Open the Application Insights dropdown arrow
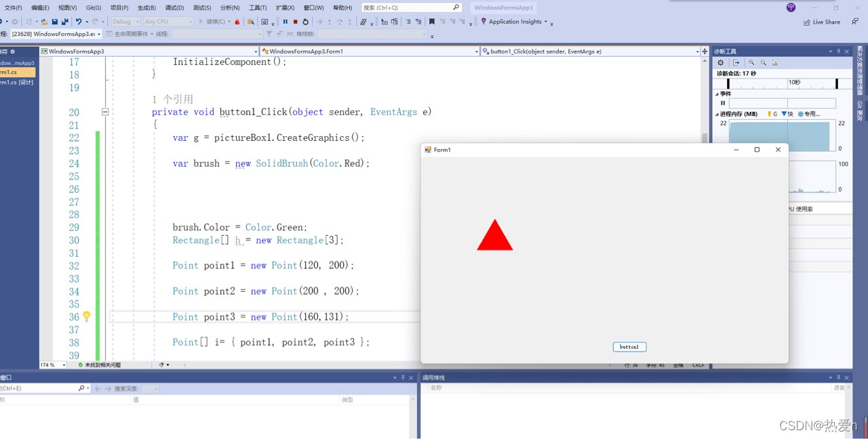The width and height of the screenshot is (868, 439). point(546,22)
